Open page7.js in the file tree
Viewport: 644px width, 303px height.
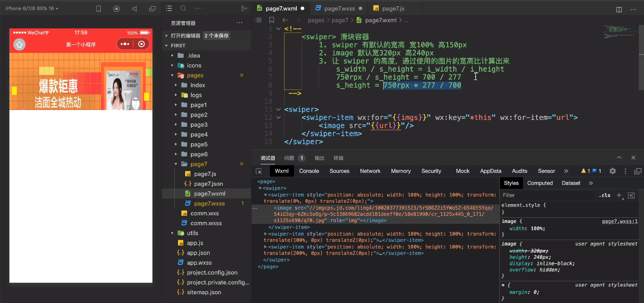point(205,174)
